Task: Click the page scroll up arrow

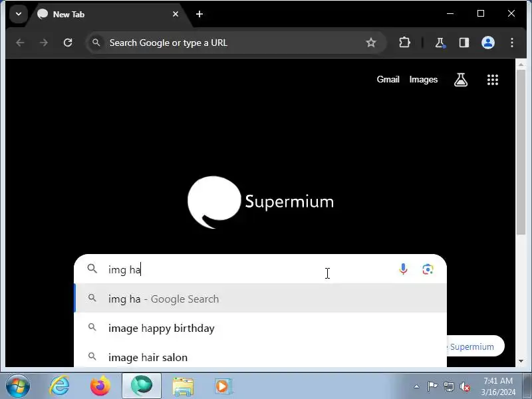Action: coord(521,64)
